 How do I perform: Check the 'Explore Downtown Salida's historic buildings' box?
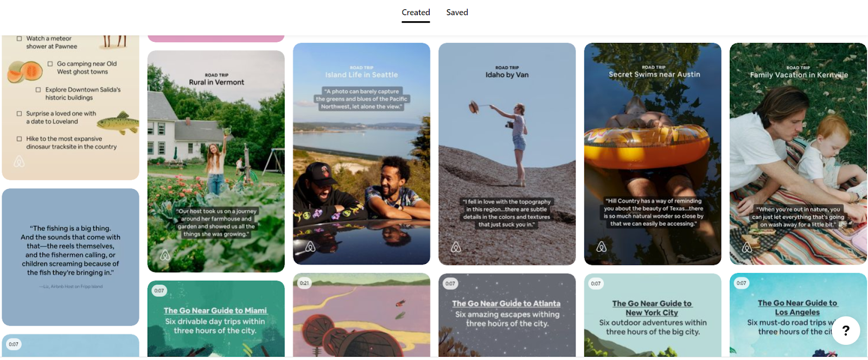[x=39, y=90]
